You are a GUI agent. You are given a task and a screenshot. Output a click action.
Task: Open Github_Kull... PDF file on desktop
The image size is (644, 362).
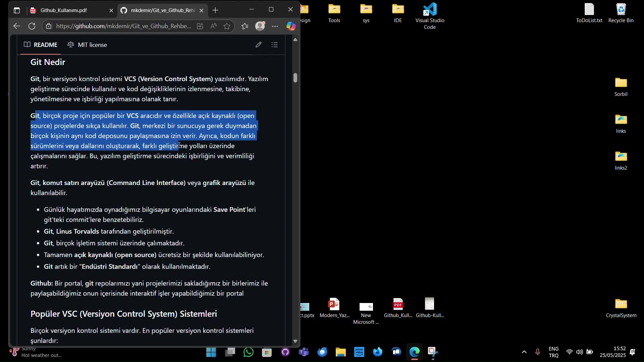click(398, 308)
